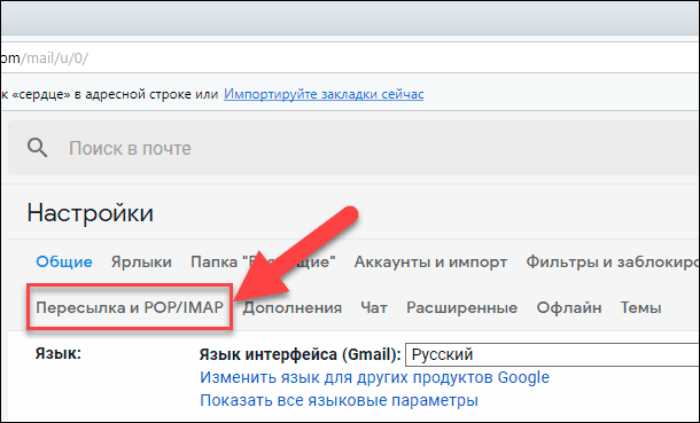Switch to the 'Ярлыки' tab
Image resolution: width=700 pixels, height=423 pixels.
click(x=142, y=262)
